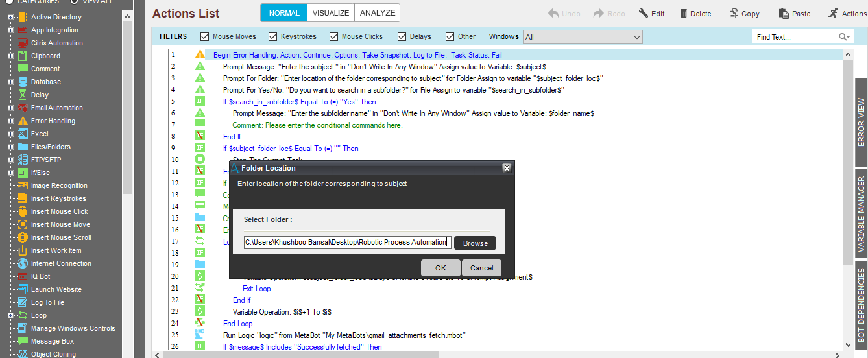Select the Error Handling warning icon
Image resolution: width=868 pixels, height=358 pixels.
[23, 121]
